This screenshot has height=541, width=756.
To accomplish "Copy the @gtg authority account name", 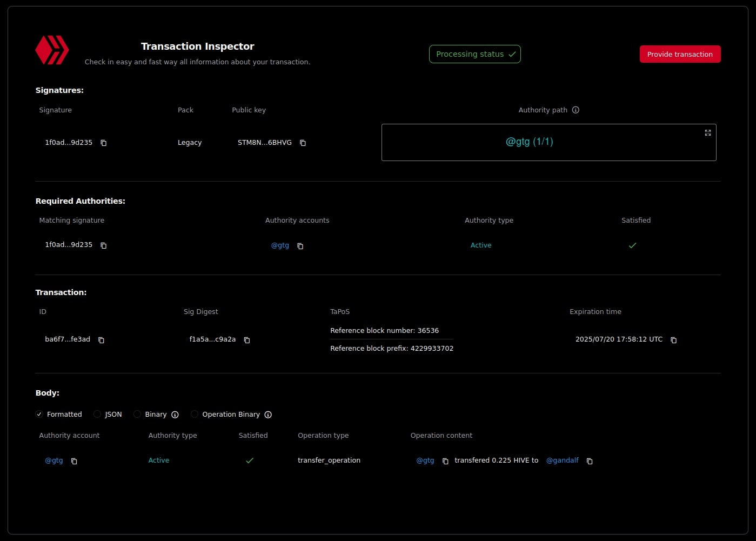I will 74,461.
